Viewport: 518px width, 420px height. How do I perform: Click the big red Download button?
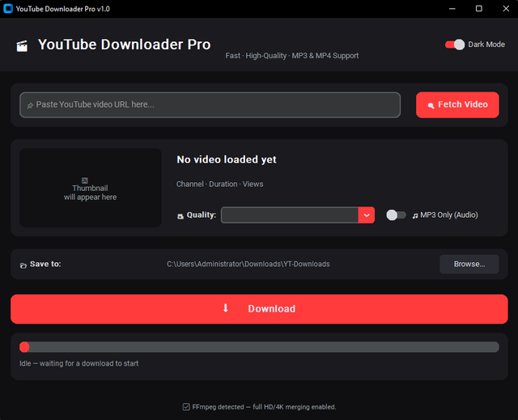259,308
